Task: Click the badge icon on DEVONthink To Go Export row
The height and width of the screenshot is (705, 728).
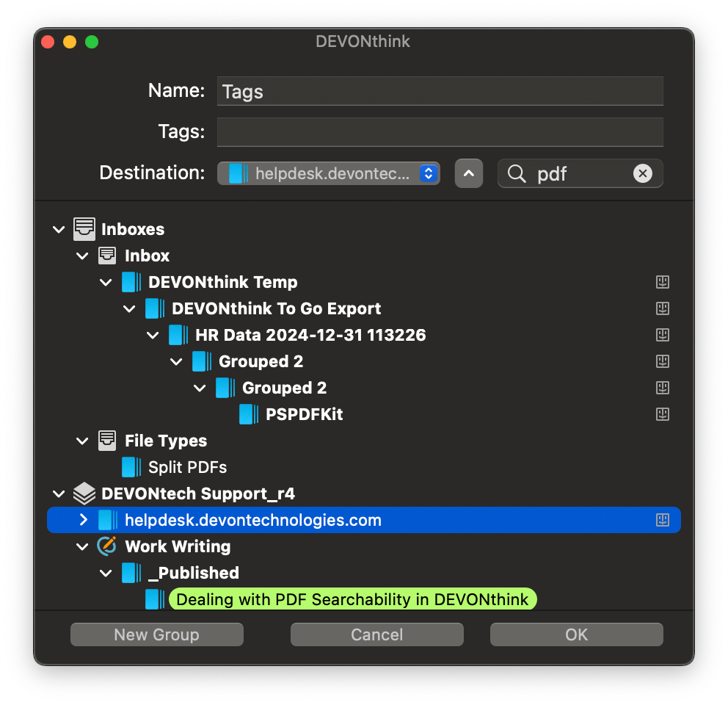Action: pyautogui.click(x=663, y=308)
